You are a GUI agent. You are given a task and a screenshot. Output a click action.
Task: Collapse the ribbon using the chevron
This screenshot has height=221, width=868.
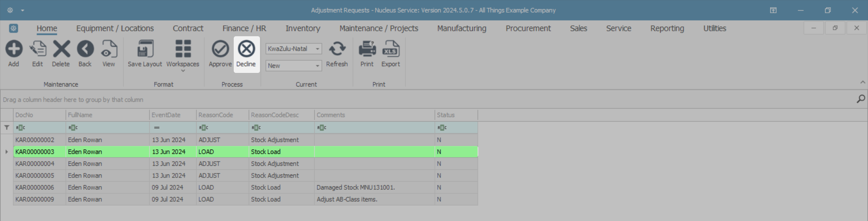click(x=863, y=82)
